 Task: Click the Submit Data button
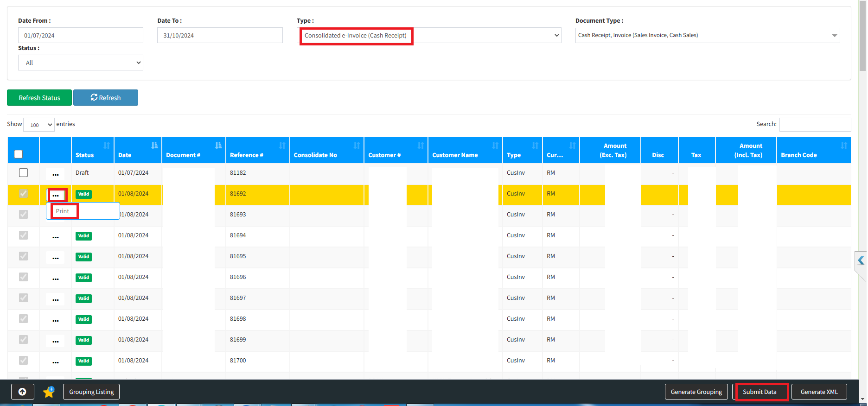coord(759,392)
